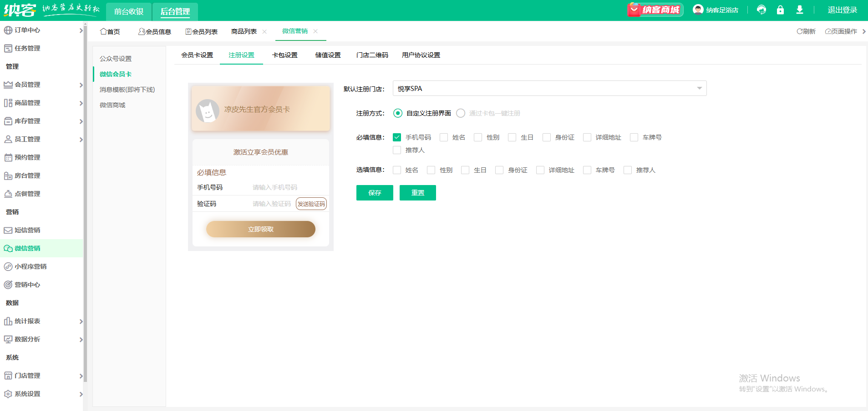Uncheck the 手机号码 required checkbox
868x411 pixels.
coord(397,137)
